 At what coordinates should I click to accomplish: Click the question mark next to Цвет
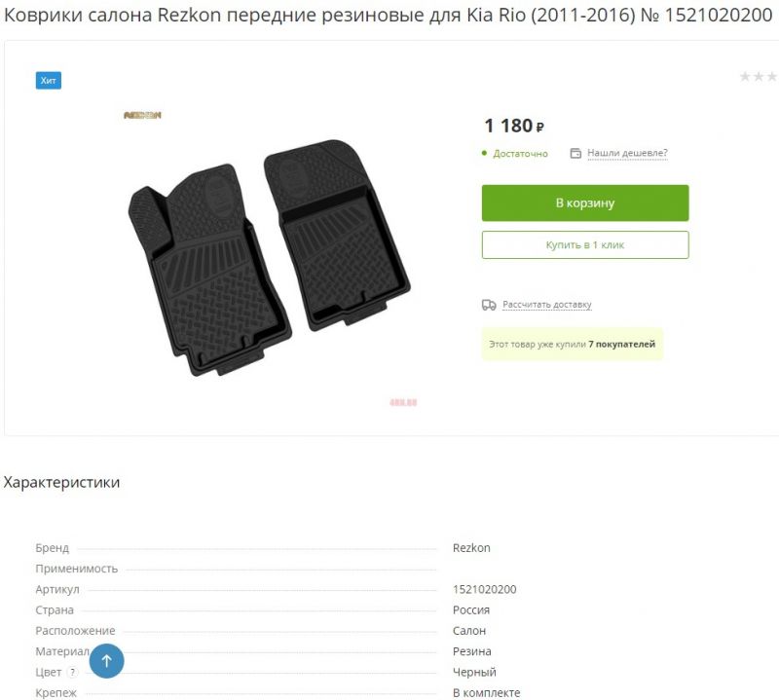click(72, 672)
